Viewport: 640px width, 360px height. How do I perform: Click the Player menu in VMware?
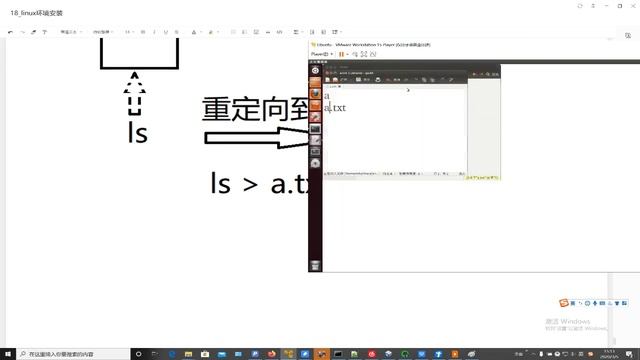(x=322, y=54)
